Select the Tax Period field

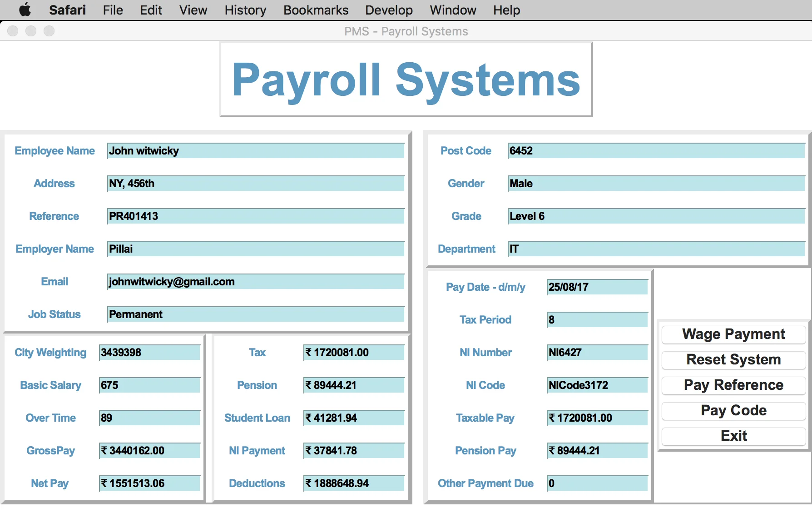coord(597,319)
